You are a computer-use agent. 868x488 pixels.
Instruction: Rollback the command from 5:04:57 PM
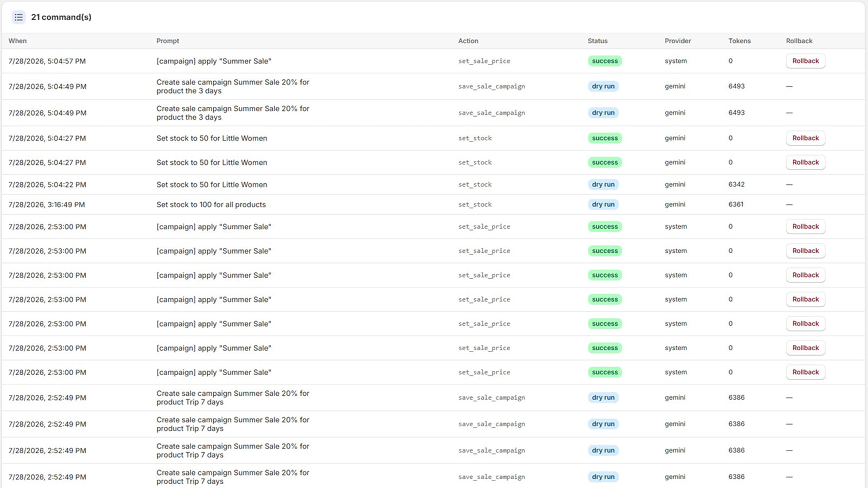coord(806,61)
